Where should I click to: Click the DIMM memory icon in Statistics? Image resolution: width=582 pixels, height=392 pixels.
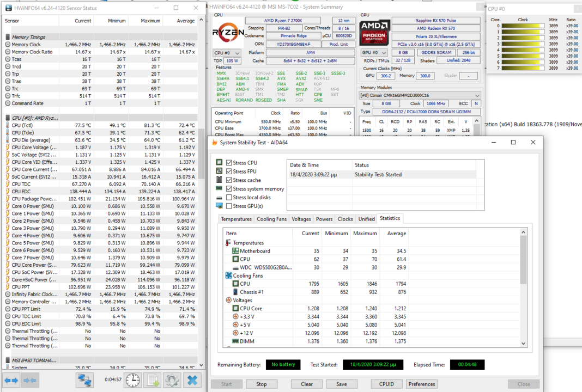236,341
